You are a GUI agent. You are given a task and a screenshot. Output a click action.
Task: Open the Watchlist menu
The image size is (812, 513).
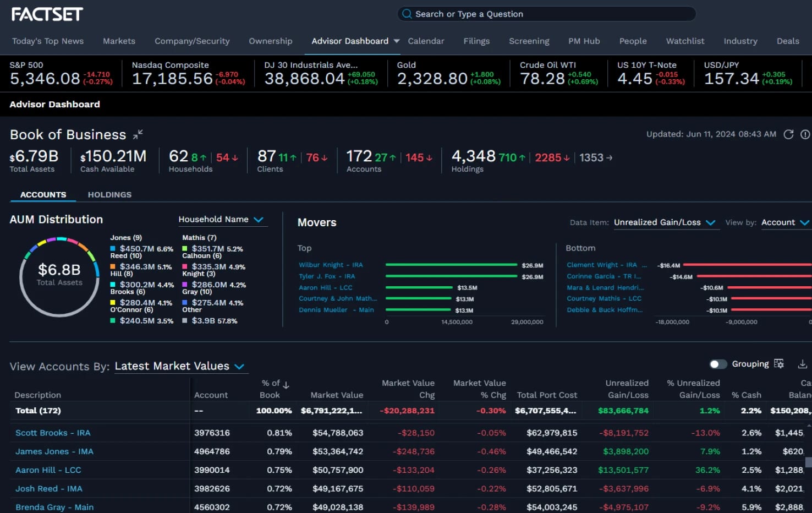pos(685,41)
